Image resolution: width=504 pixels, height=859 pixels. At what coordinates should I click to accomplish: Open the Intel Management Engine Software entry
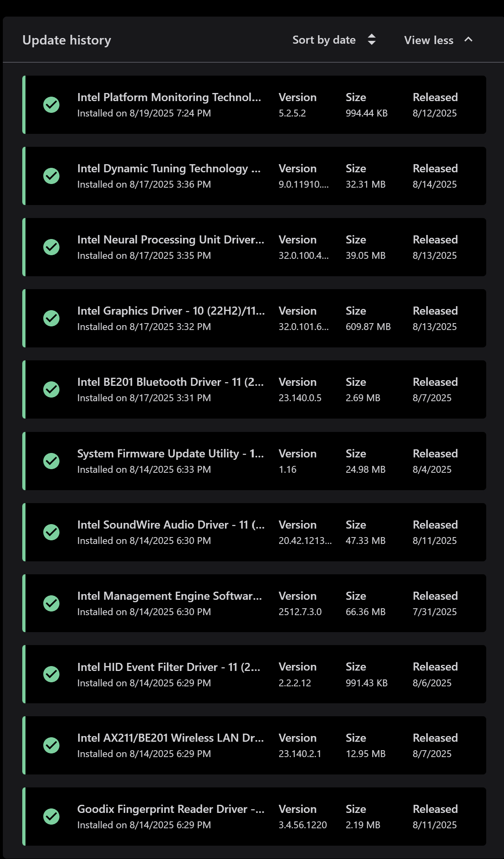[169, 596]
